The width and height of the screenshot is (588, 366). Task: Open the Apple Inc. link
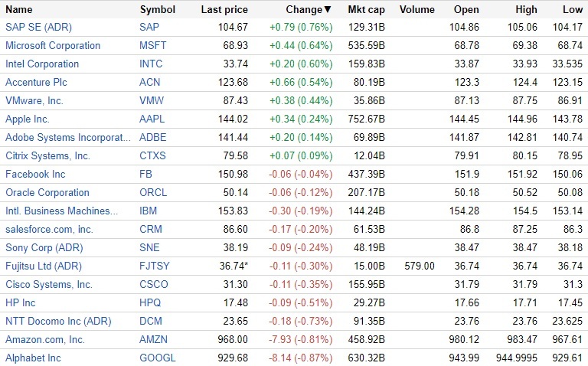pos(28,119)
